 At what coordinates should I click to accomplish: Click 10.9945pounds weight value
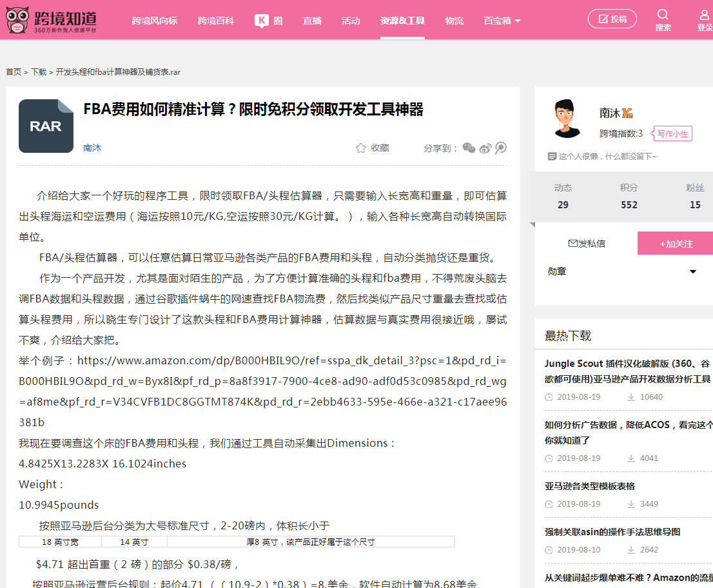[x=59, y=505]
